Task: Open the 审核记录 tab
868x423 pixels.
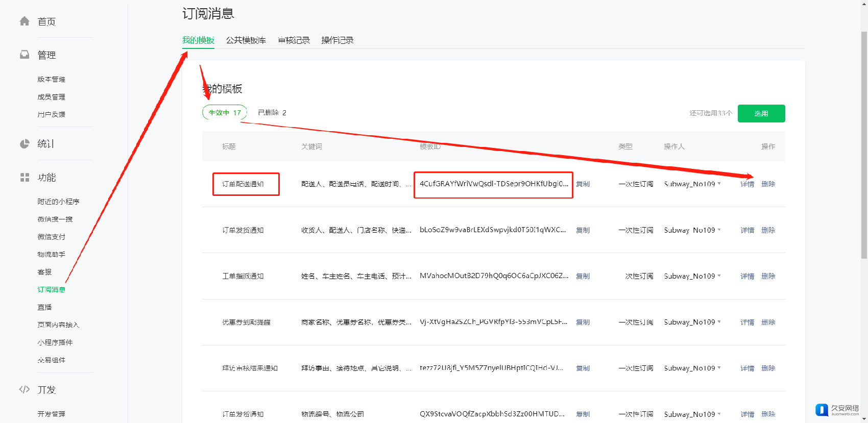Action: coord(294,40)
